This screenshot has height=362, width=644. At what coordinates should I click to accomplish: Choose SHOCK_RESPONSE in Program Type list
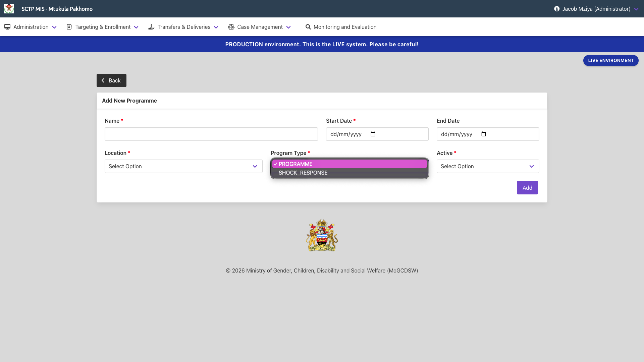tap(350, 173)
